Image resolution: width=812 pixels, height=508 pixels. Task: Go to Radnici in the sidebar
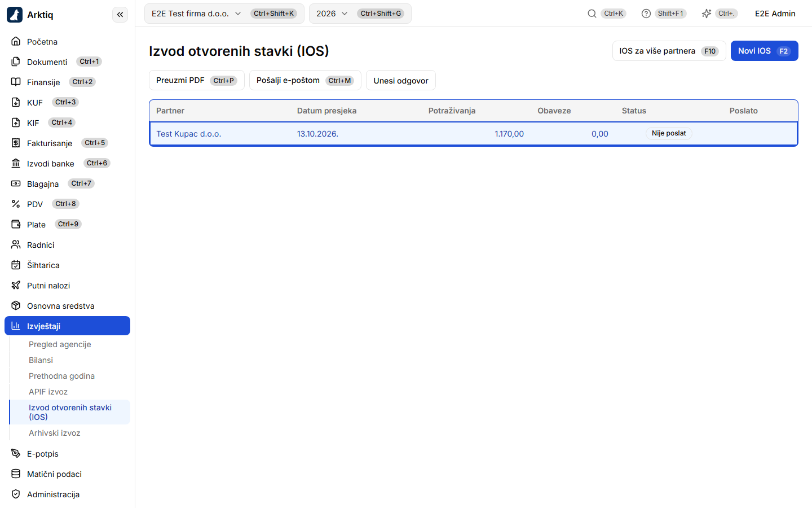pos(67,244)
